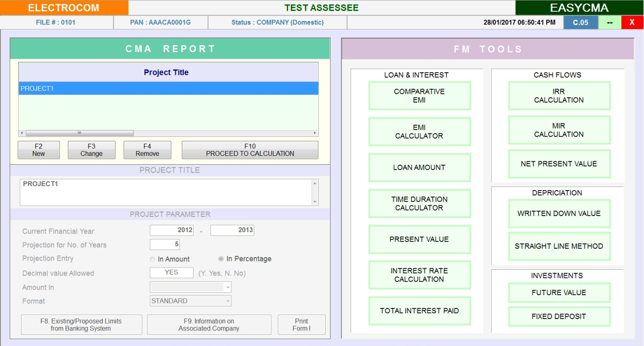644x346 pixels.
Task: Select the Straight Line Method tool
Action: [x=559, y=246]
